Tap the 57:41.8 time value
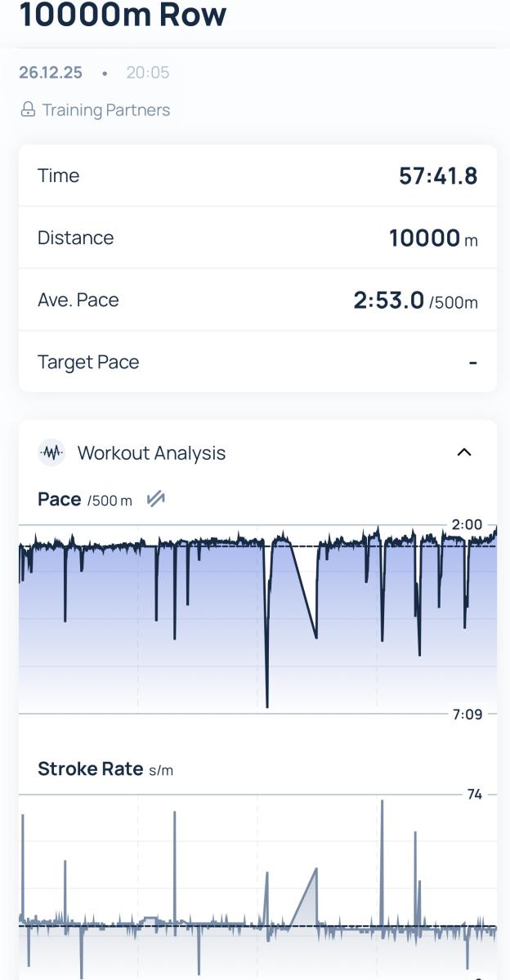This screenshot has width=510, height=980. pos(438,176)
